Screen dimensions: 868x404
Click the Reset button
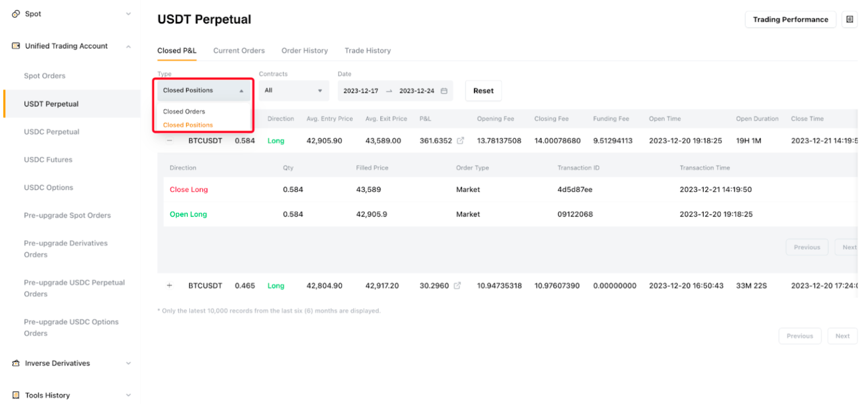[483, 91]
